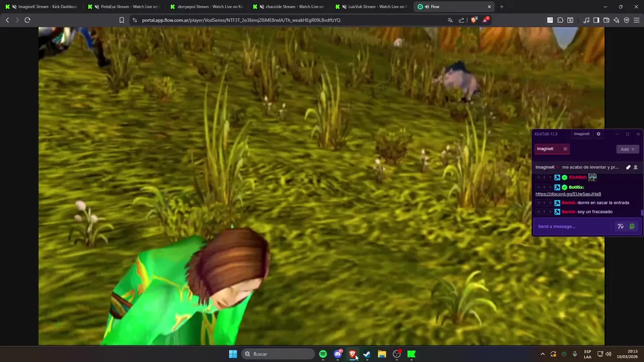Click the emote image in KickBot's message
This screenshot has width=644, height=362.
tap(592, 177)
